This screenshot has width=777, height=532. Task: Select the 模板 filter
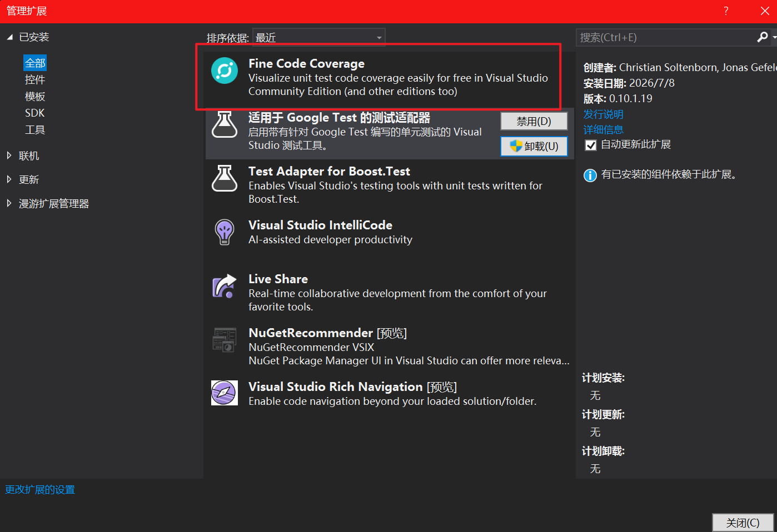coord(35,97)
